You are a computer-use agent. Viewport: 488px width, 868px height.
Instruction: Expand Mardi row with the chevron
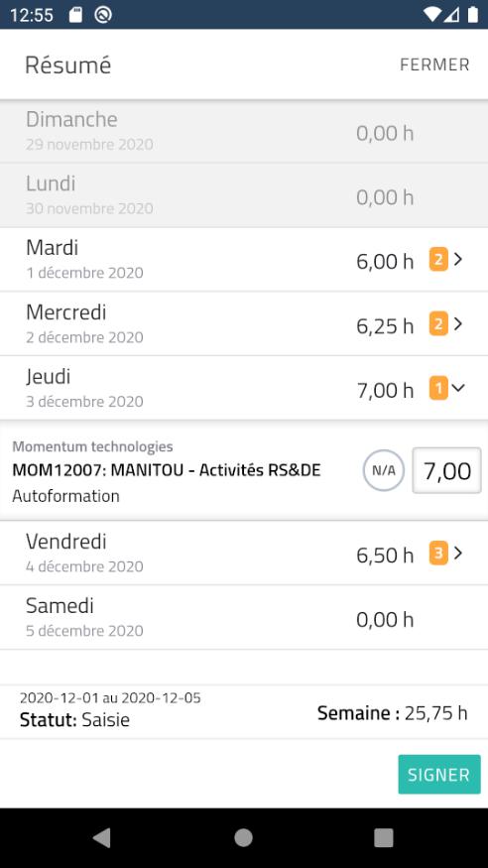click(x=458, y=259)
